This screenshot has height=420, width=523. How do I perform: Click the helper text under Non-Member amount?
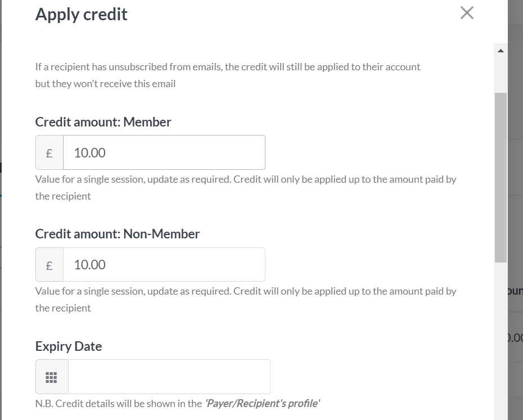click(246, 300)
